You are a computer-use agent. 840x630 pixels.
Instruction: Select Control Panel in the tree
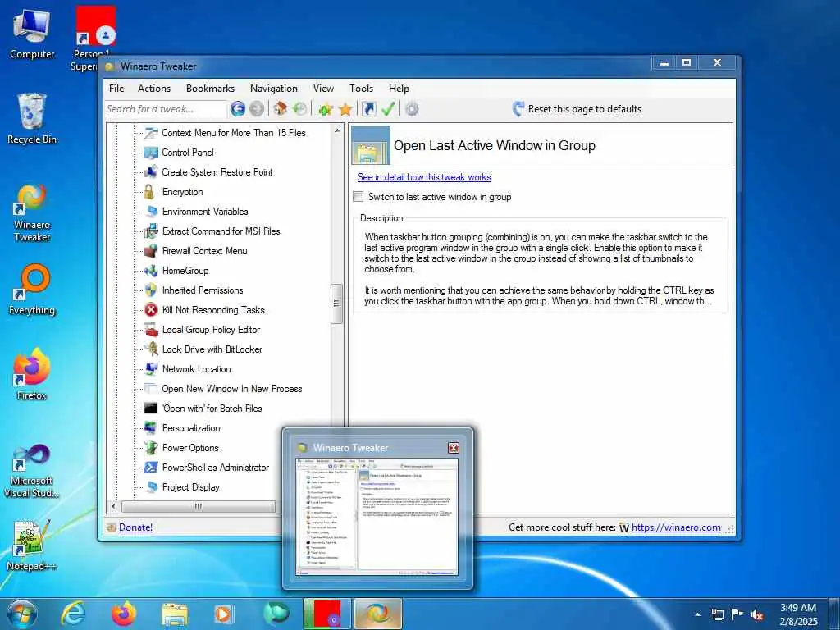(188, 152)
